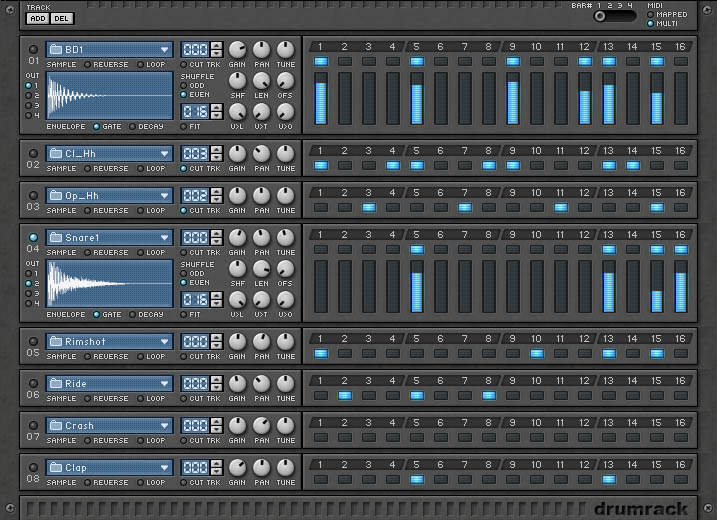Click the TUNE knob of Clap track
Screen dimensions: 717x520
point(285,468)
